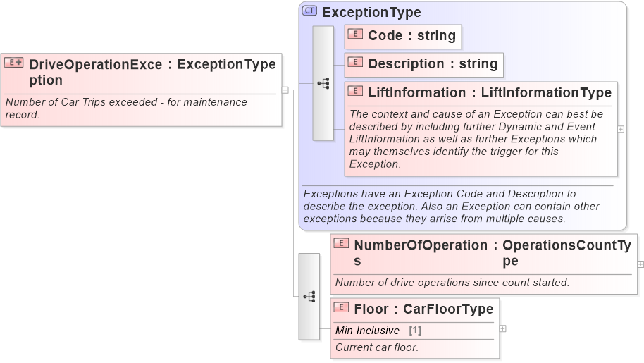644x363 pixels.
Task: Click the E icon next to Code
Action: (355, 34)
